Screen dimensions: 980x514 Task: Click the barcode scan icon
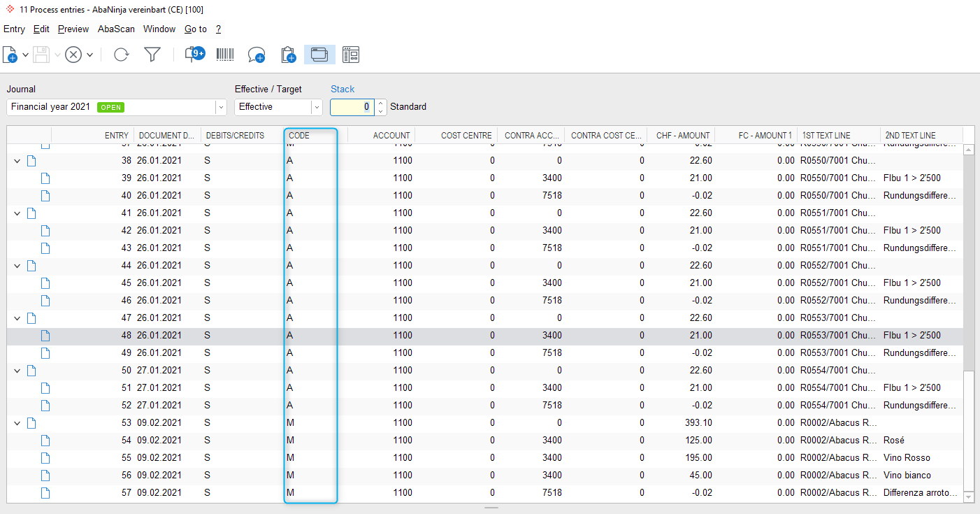[225, 55]
